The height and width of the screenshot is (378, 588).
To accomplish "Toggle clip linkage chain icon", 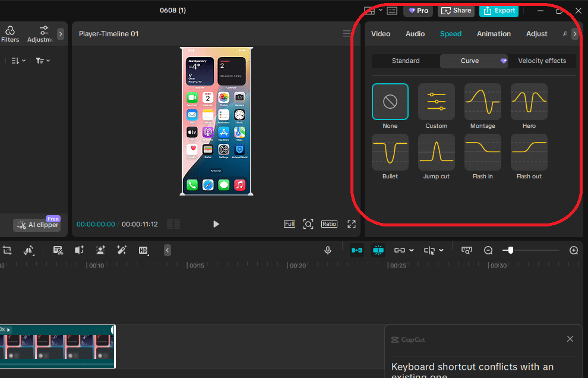I will (x=399, y=250).
